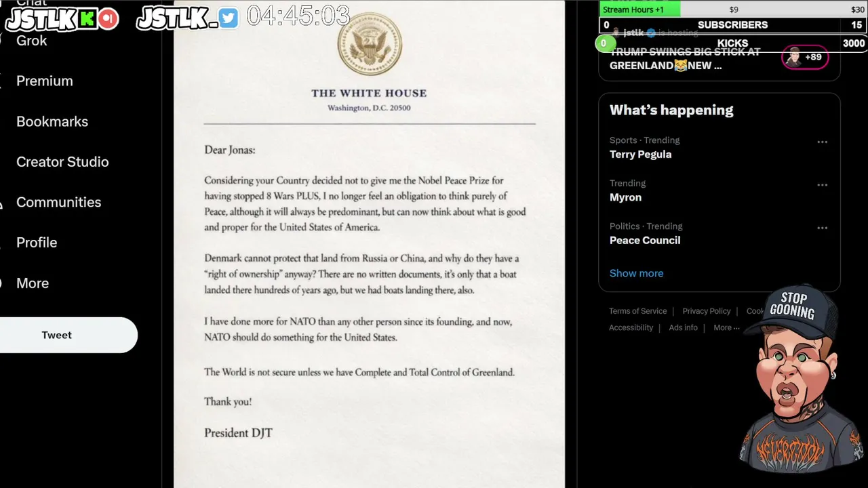The height and width of the screenshot is (488, 868).
Task: Open the Ads info footer link
Action: point(683,327)
